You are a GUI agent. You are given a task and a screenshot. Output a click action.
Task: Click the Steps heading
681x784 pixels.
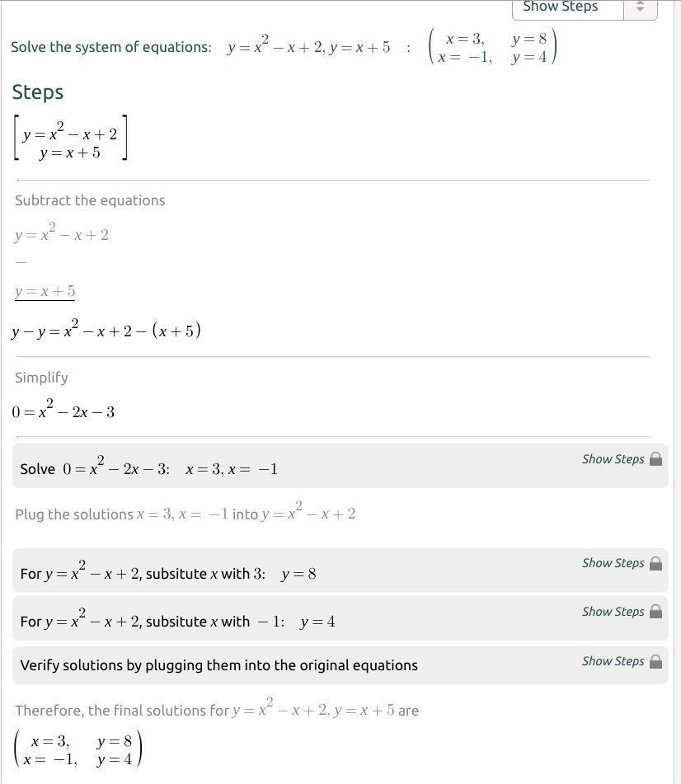tap(38, 92)
